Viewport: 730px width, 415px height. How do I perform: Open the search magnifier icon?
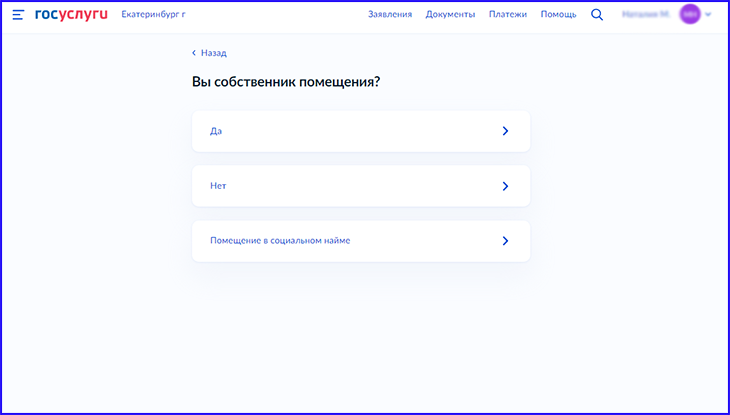597,15
